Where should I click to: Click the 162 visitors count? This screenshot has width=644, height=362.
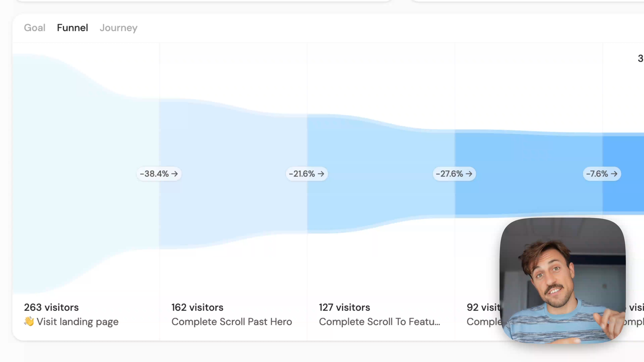tap(197, 307)
